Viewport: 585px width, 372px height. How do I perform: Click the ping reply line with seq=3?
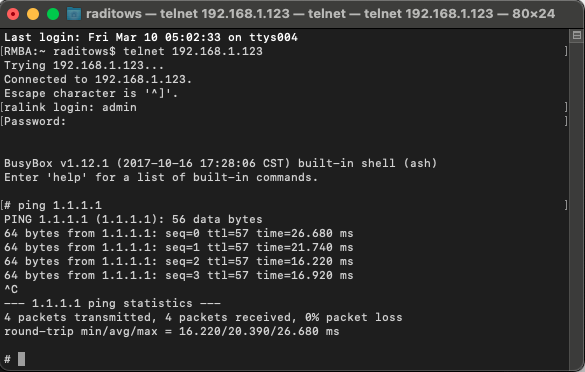tap(179, 275)
